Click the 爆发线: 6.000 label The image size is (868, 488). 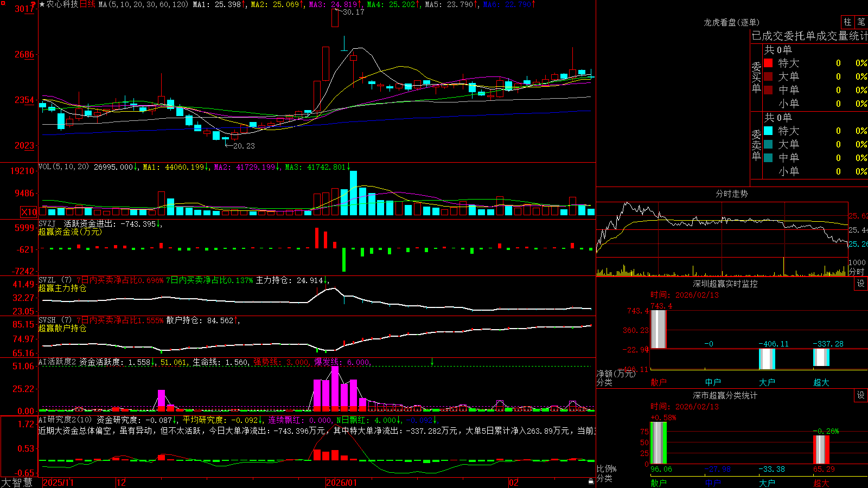pos(343,362)
